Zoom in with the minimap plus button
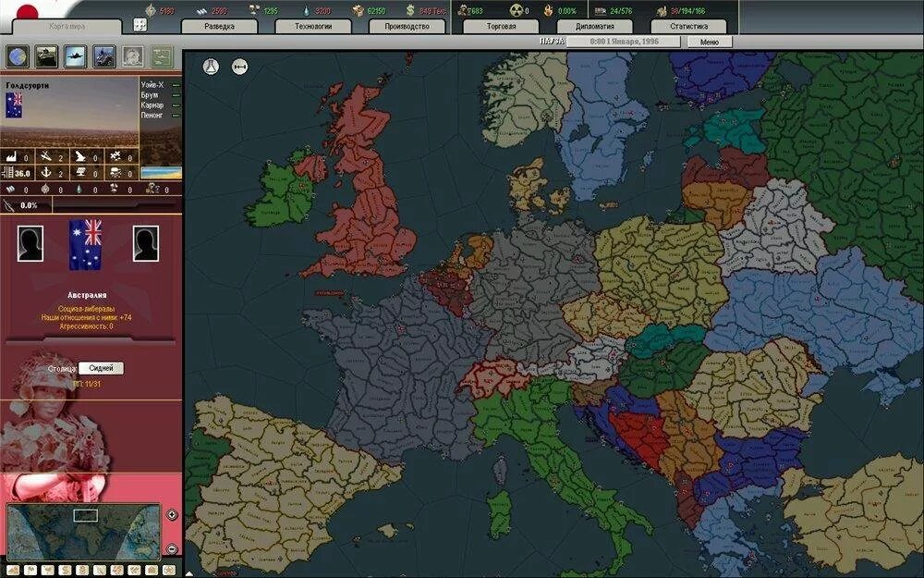 click(172, 515)
